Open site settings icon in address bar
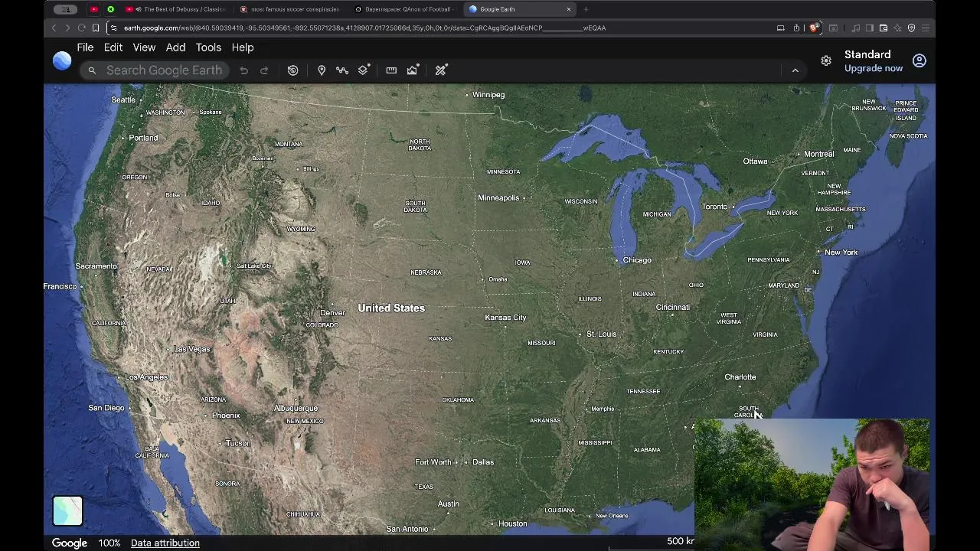Viewport: 980px width, 551px height. [x=113, y=28]
